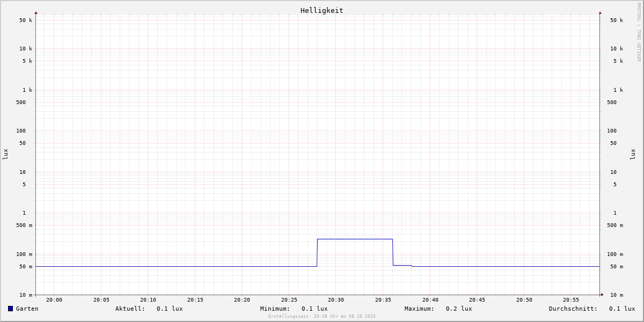Click the red arrow at the time axis end

click(x=602, y=295)
